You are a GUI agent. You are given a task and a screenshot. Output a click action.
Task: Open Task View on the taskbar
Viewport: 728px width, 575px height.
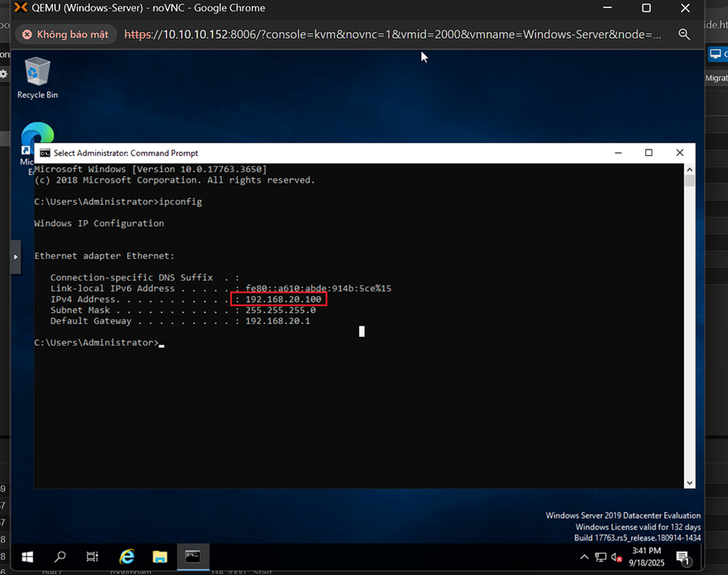point(92,557)
